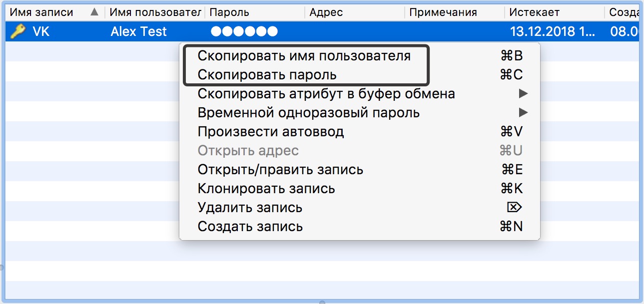Expand the Скопировать атрибут в буфер обмена submenu arrow
This screenshot has width=644, height=304.
523,94
